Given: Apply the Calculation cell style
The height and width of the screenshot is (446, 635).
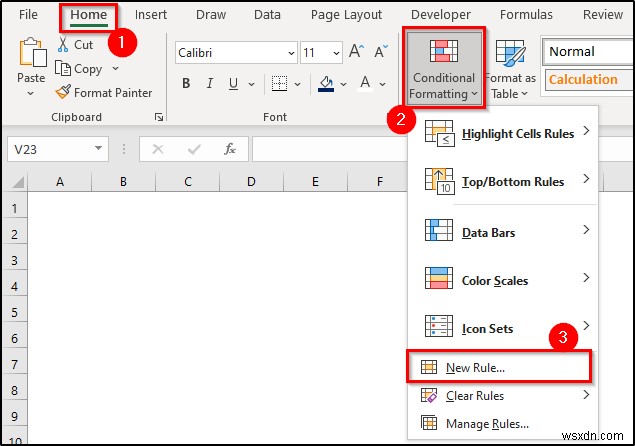Looking at the screenshot, I should click(x=588, y=79).
